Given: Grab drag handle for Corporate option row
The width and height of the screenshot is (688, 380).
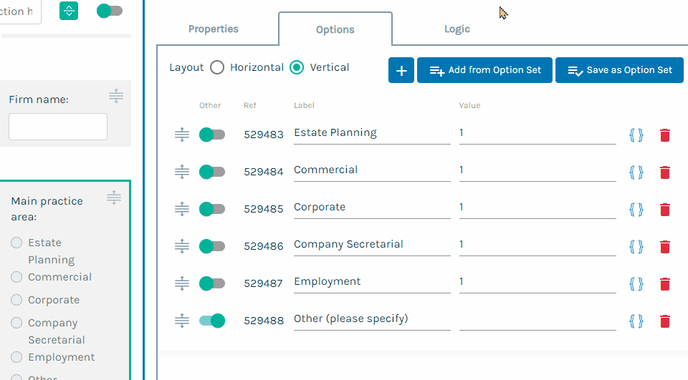Looking at the screenshot, I should pos(182,209).
